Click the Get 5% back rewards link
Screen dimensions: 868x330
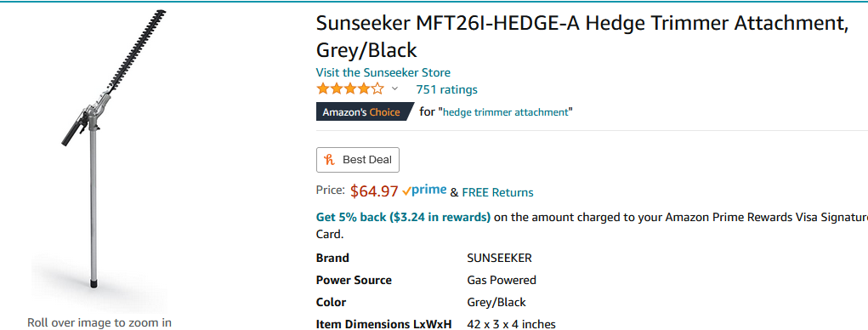point(403,217)
